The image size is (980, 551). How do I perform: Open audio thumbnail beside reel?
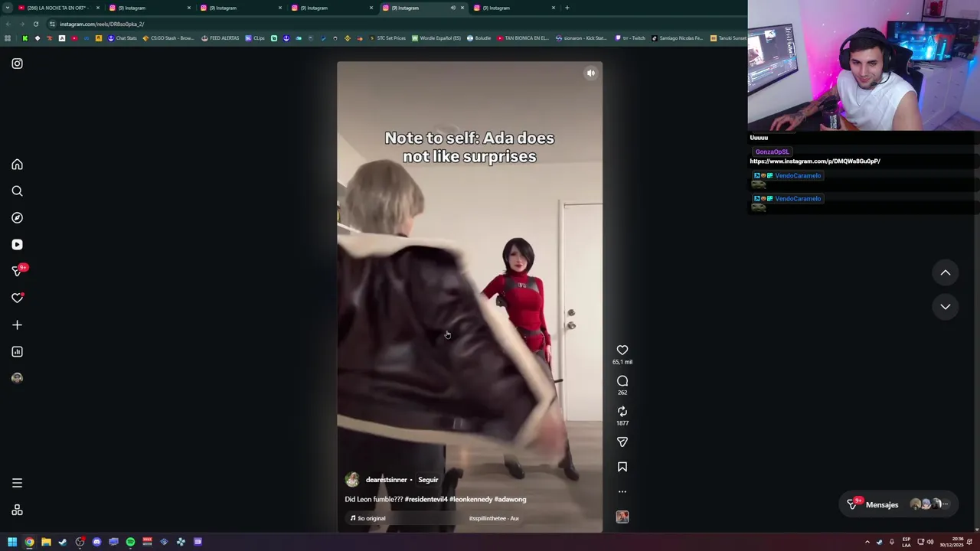(x=622, y=517)
